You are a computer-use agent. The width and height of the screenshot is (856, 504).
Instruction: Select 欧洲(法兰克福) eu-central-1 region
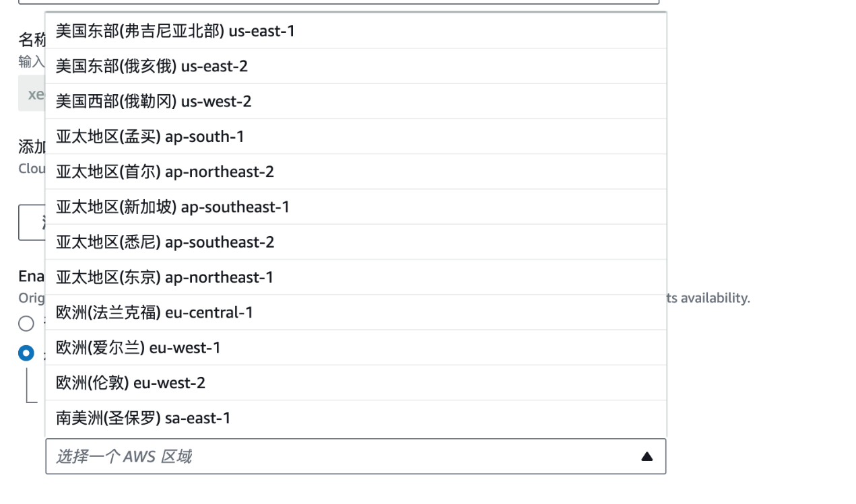(356, 313)
